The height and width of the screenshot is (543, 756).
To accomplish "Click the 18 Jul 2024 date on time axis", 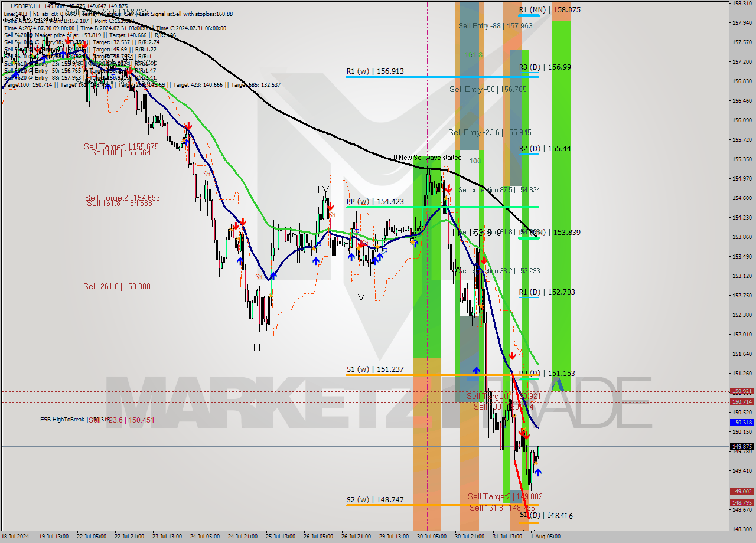I will click(15, 537).
